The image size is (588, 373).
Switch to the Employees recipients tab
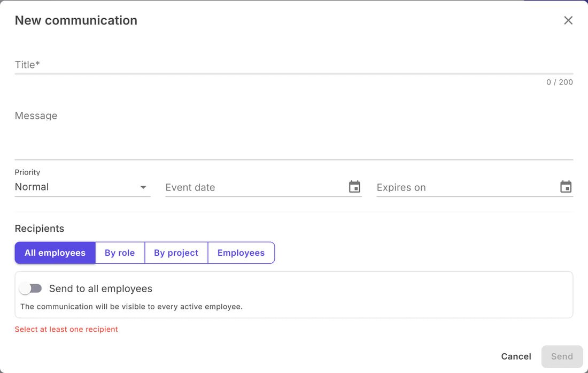(x=241, y=253)
